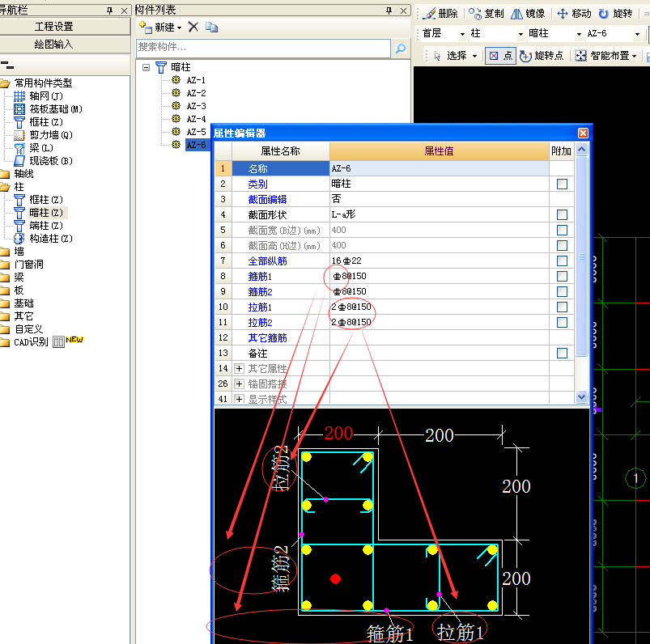Switch to 绘图输入 tab
The width and height of the screenshot is (650, 644).
(x=65, y=44)
